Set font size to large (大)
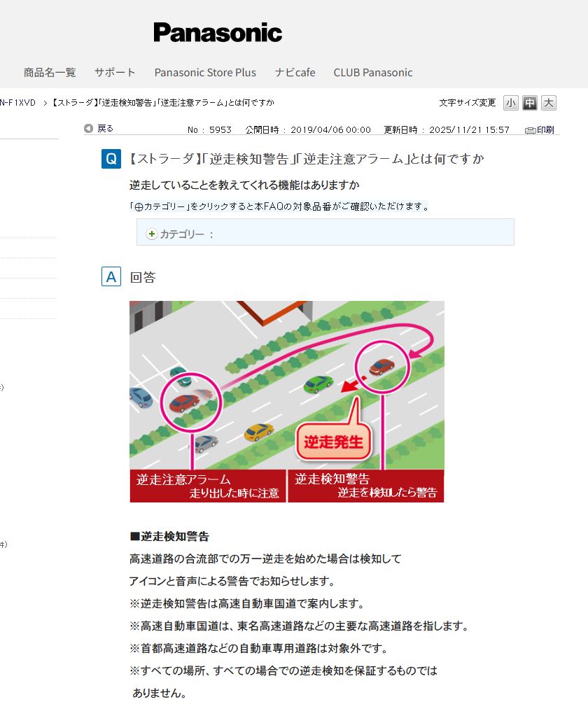 [549, 103]
